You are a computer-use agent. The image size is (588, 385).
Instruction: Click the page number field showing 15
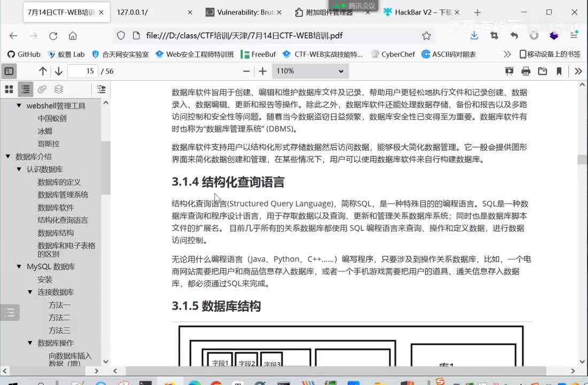pos(83,71)
